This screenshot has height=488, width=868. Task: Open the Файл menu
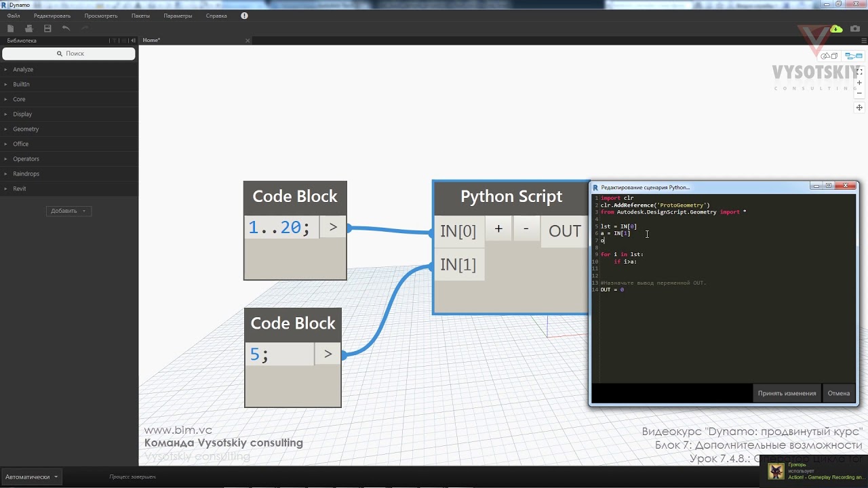point(14,16)
